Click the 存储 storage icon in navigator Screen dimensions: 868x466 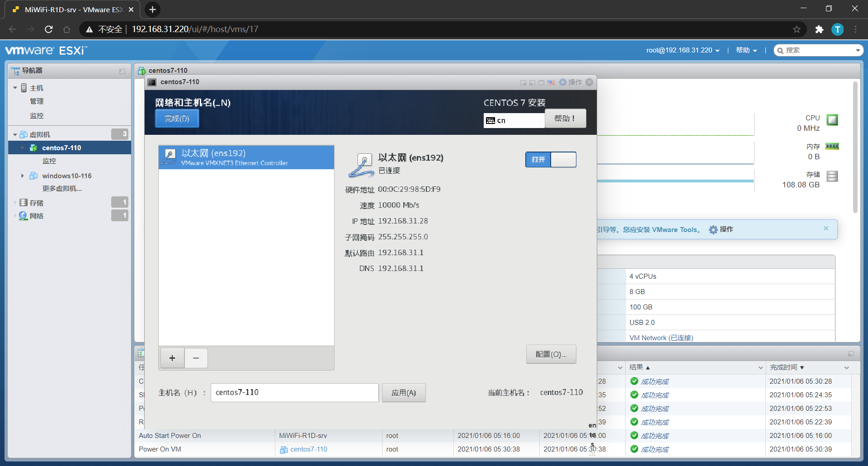(24, 203)
